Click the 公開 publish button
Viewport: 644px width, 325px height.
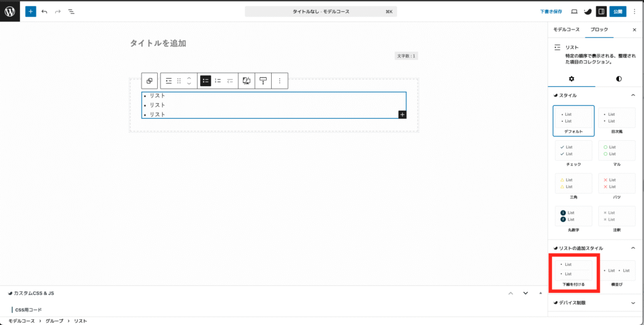pyautogui.click(x=618, y=11)
